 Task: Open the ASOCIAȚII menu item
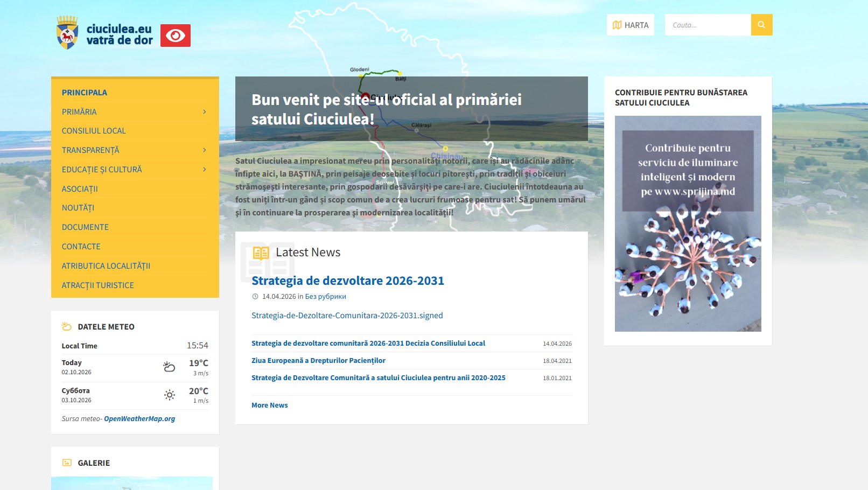pos(80,189)
